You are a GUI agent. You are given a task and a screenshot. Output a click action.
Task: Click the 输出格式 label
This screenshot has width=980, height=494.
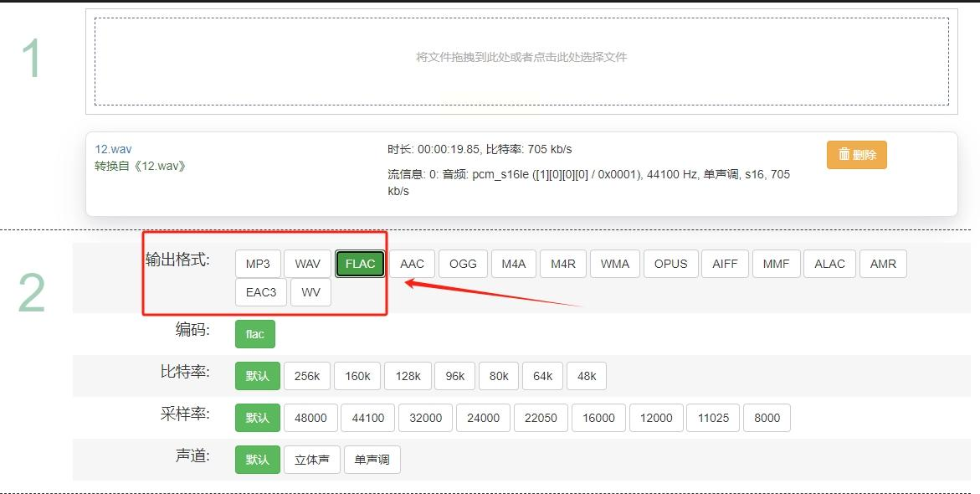(x=177, y=260)
